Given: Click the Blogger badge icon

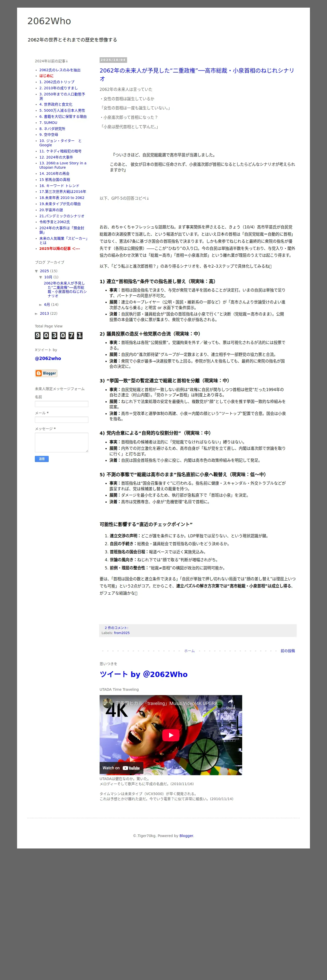Looking at the screenshot, I should (46, 373).
